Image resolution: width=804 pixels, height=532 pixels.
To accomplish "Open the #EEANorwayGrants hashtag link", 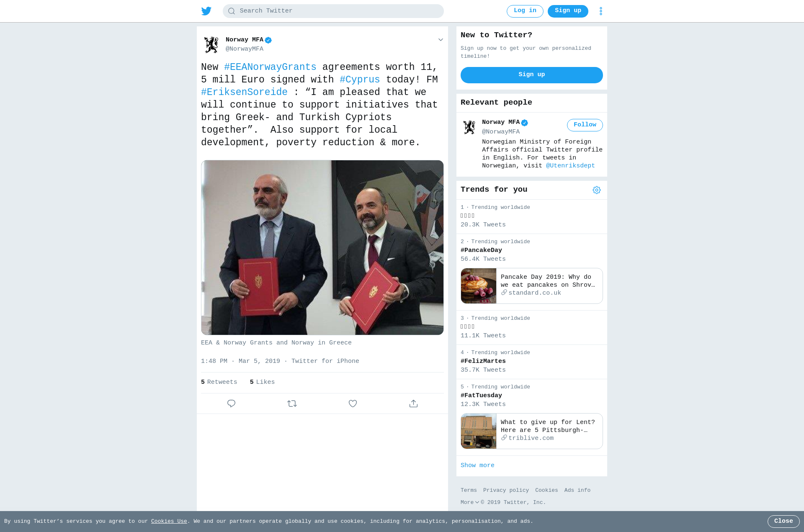I will (270, 67).
